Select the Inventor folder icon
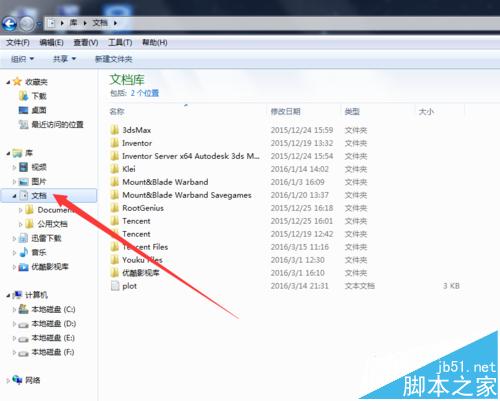This screenshot has width=500, height=401. coord(115,143)
